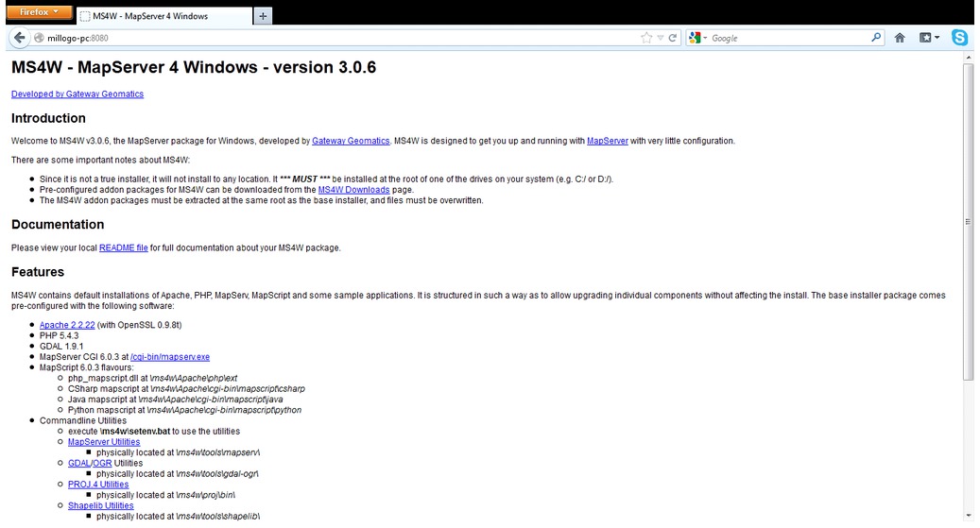Click the vertical scrollbar thumb
The image size is (980, 528).
pos(968,221)
